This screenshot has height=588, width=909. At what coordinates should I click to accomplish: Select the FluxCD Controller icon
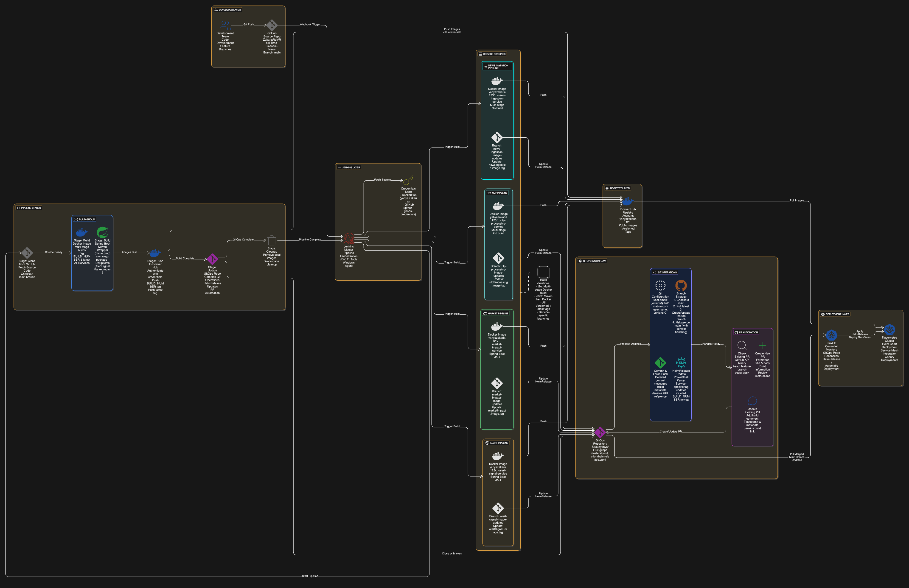pyautogui.click(x=831, y=336)
